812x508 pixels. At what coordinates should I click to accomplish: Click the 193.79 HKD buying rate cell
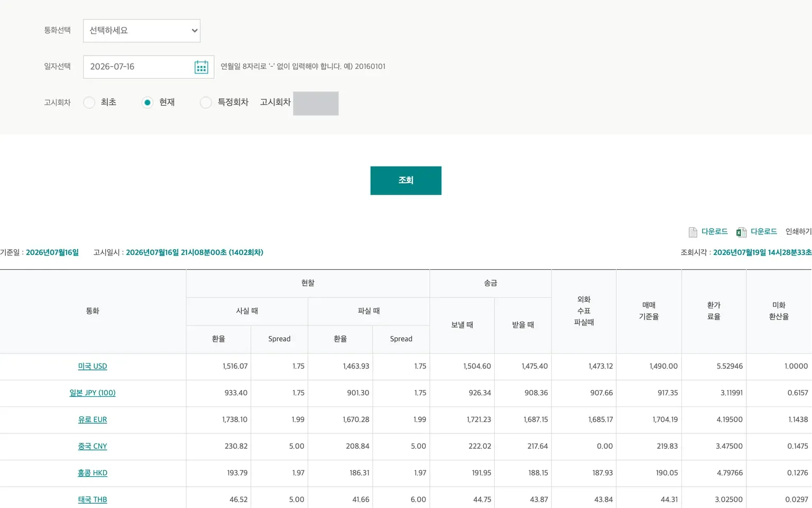click(218, 473)
